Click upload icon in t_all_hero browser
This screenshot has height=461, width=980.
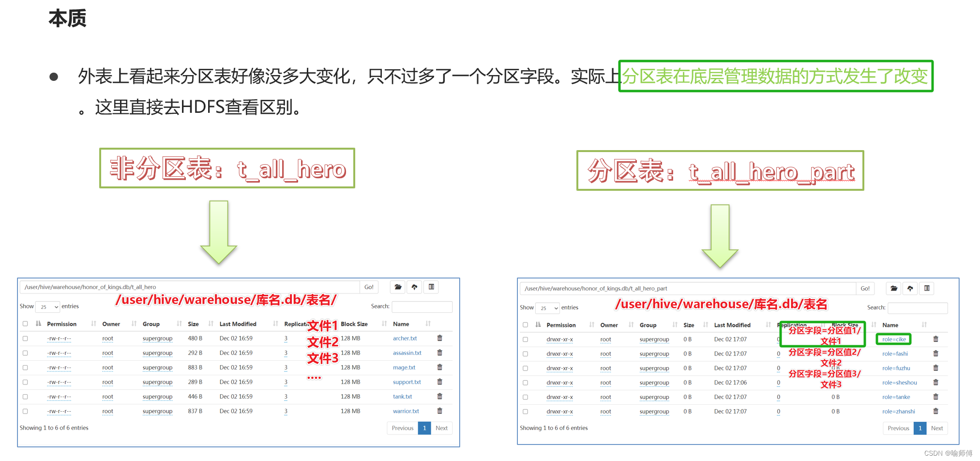[414, 287]
